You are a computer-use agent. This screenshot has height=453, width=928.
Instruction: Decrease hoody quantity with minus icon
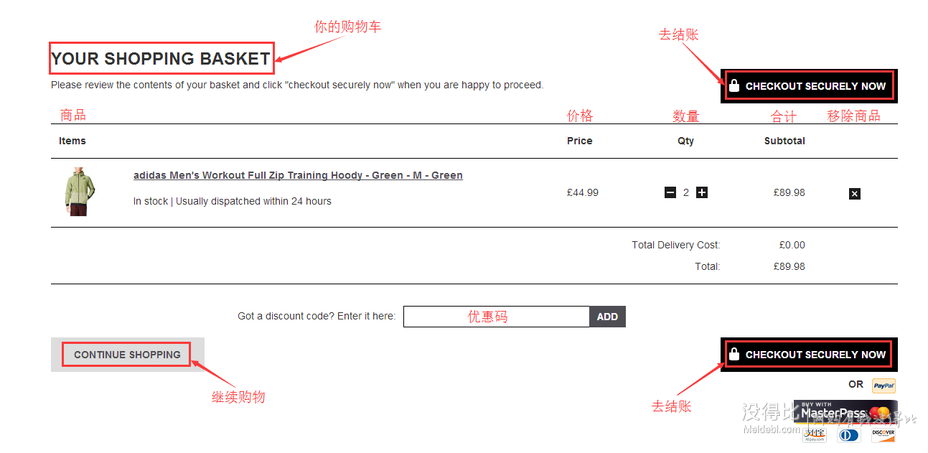pyautogui.click(x=670, y=192)
